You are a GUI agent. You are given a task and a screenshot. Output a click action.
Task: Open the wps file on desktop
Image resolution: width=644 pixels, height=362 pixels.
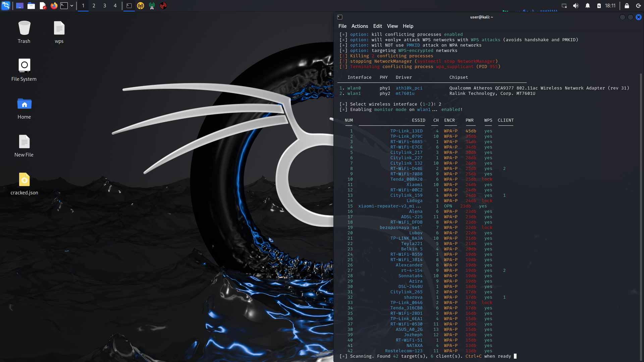click(x=59, y=32)
